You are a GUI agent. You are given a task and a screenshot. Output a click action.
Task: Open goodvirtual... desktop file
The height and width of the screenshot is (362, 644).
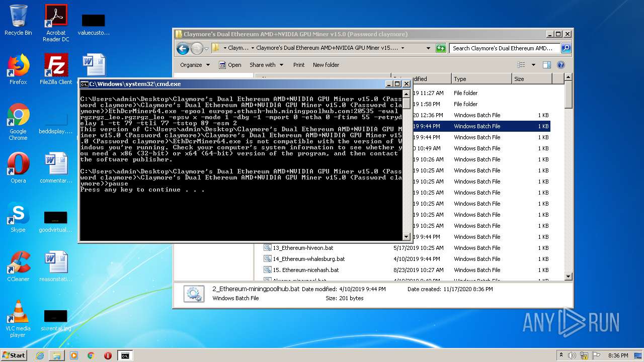(56, 221)
